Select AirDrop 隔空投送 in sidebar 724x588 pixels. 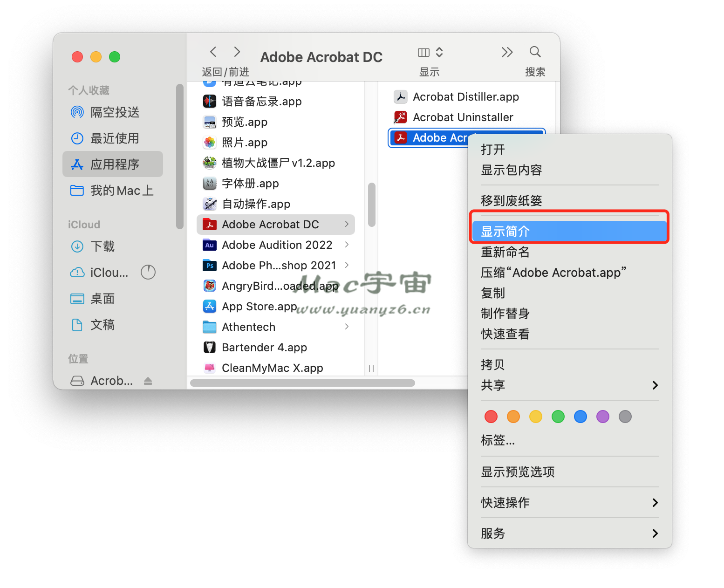113,112
